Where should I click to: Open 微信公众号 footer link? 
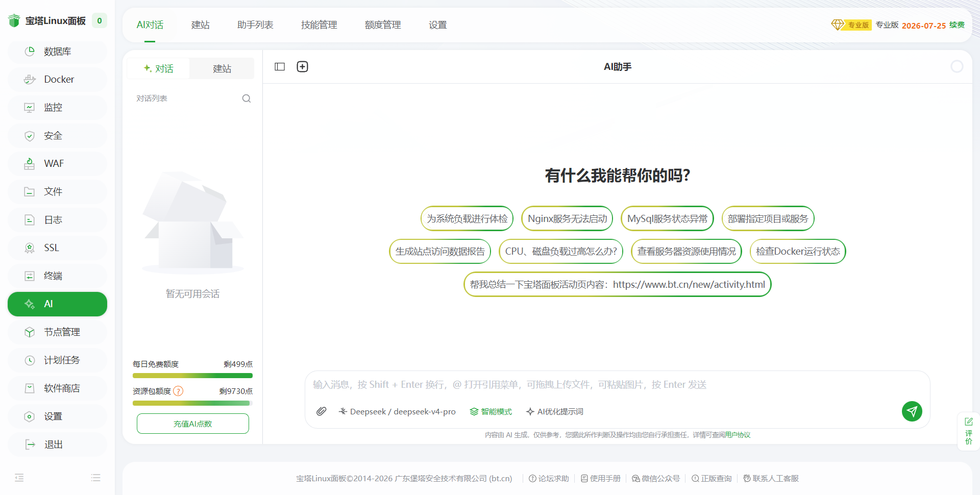[656, 478]
